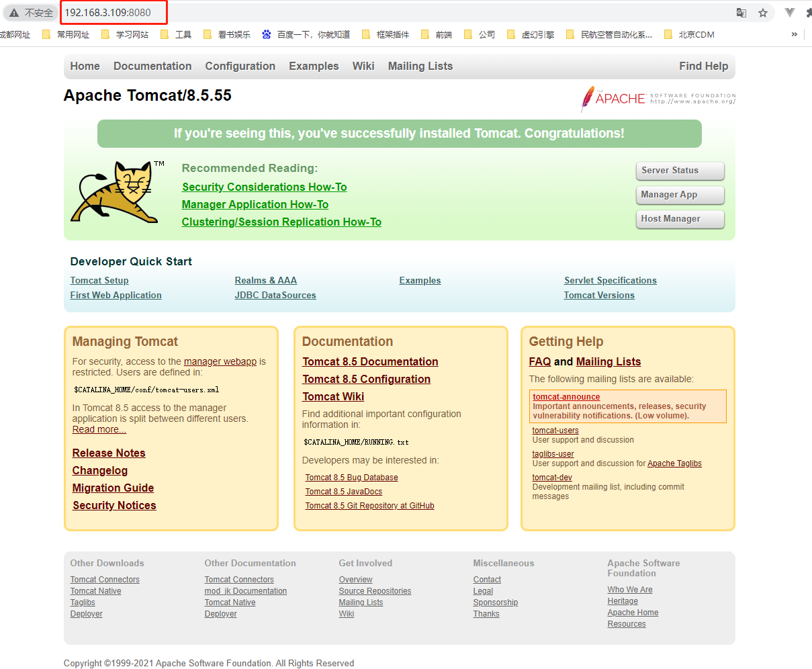
Task: Click the 百度一下 bookmark
Action: (304, 34)
